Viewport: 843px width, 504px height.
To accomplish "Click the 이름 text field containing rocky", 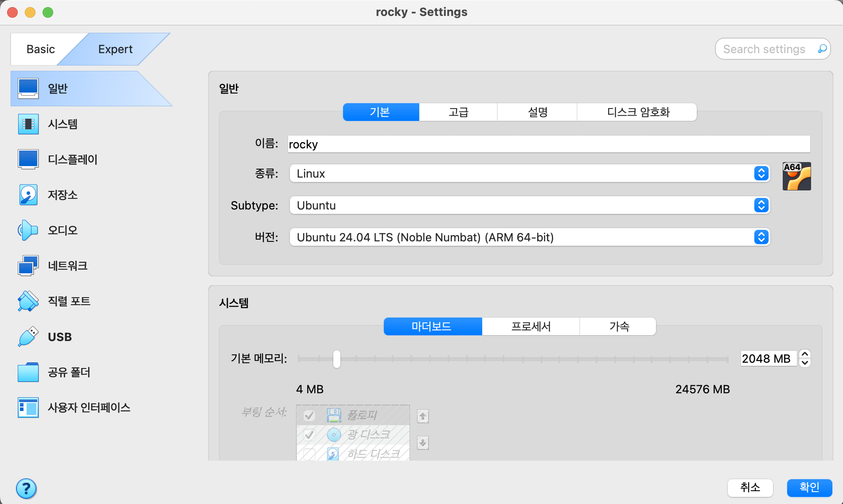I will pyautogui.click(x=549, y=144).
